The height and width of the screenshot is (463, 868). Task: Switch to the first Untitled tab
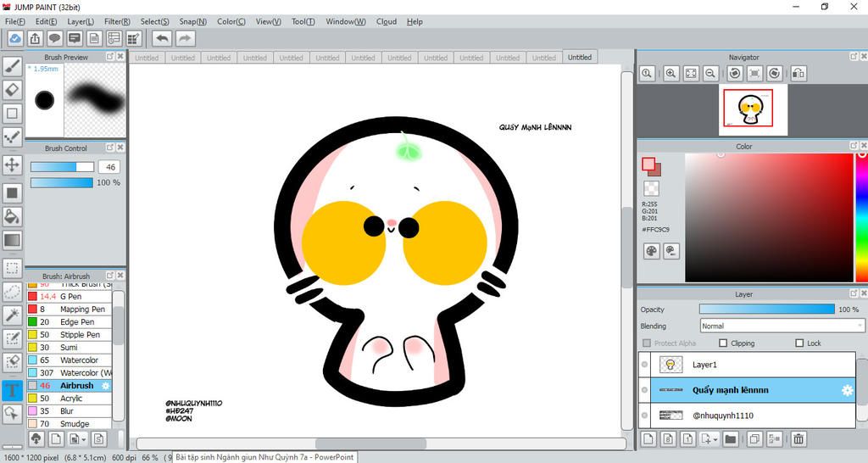coord(147,58)
